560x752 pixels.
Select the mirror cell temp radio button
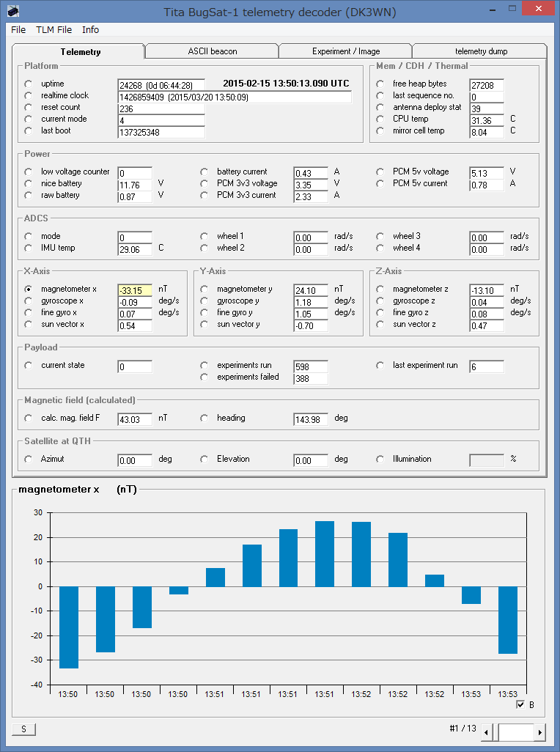tap(380, 131)
